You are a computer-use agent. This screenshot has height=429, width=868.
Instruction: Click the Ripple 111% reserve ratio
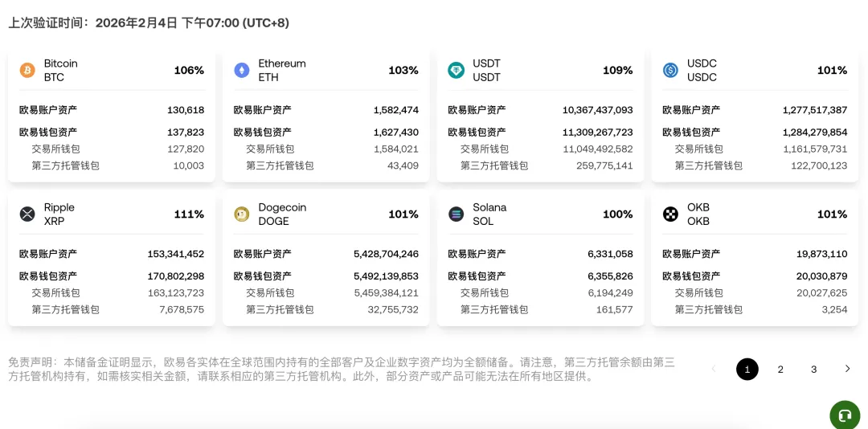(x=189, y=214)
